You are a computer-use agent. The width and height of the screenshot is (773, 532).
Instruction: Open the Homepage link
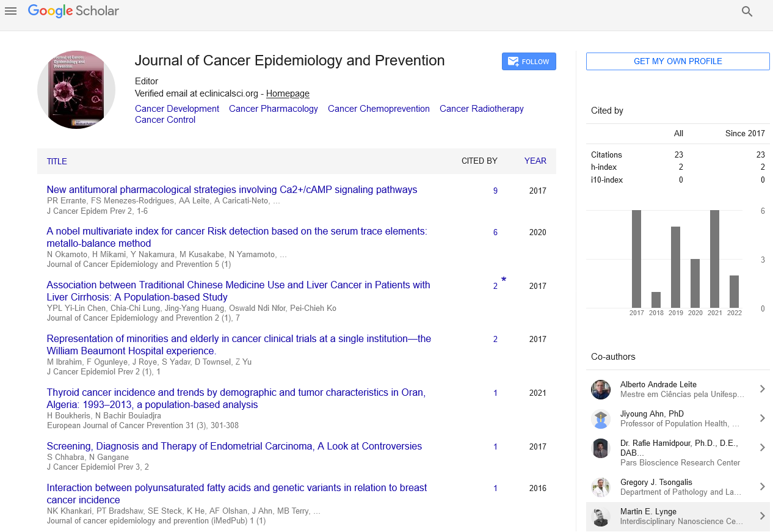tap(288, 93)
